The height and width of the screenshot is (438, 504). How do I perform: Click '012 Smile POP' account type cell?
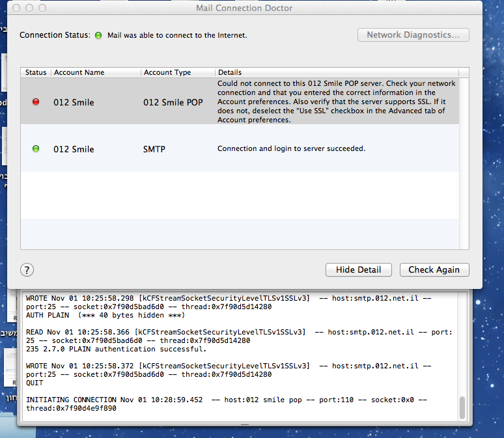[x=173, y=102]
